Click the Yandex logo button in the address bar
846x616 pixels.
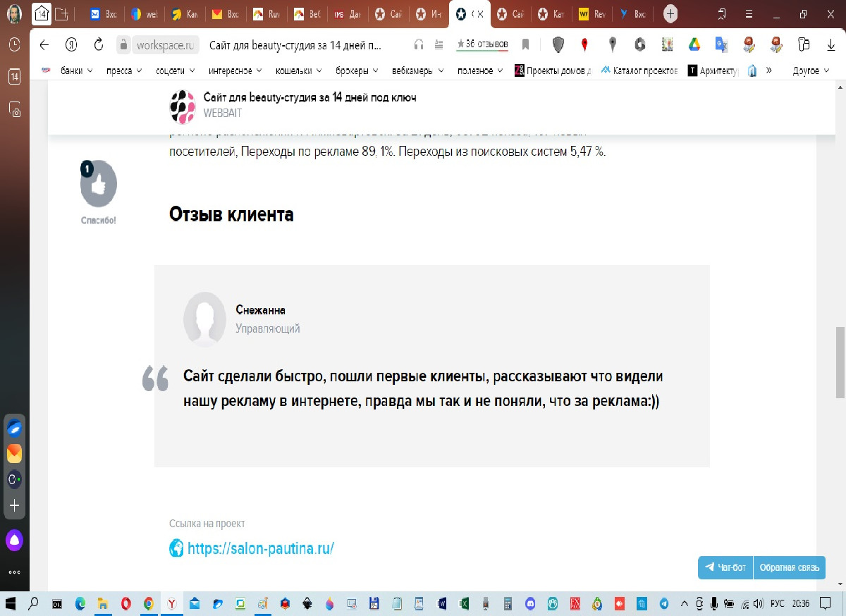click(71, 45)
